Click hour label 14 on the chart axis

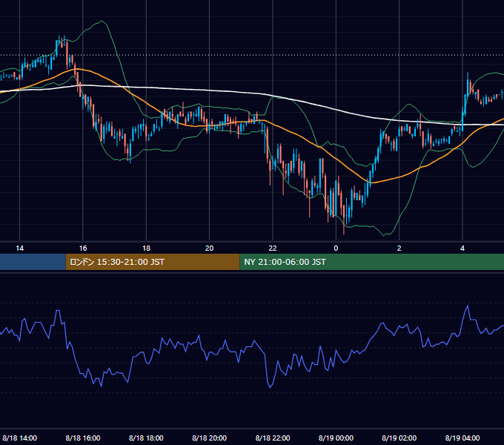click(x=19, y=248)
